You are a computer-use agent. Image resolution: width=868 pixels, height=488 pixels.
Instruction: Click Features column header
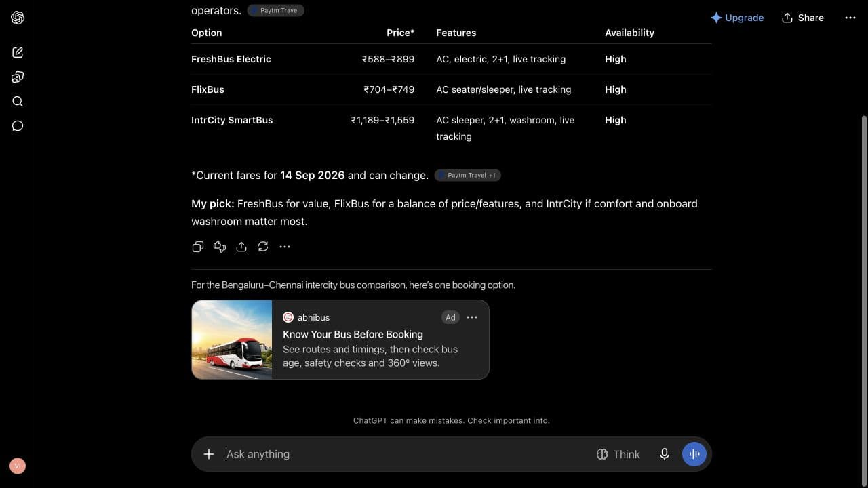click(456, 33)
